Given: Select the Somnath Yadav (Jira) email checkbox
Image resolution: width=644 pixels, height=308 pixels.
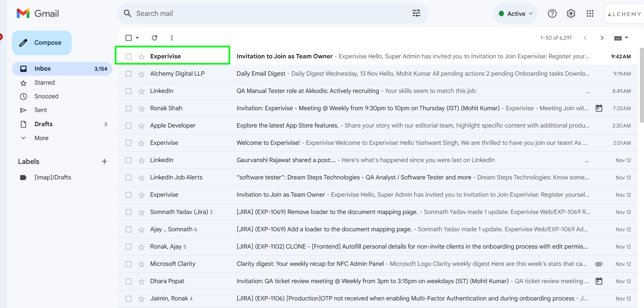Looking at the screenshot, I should 129,212.
